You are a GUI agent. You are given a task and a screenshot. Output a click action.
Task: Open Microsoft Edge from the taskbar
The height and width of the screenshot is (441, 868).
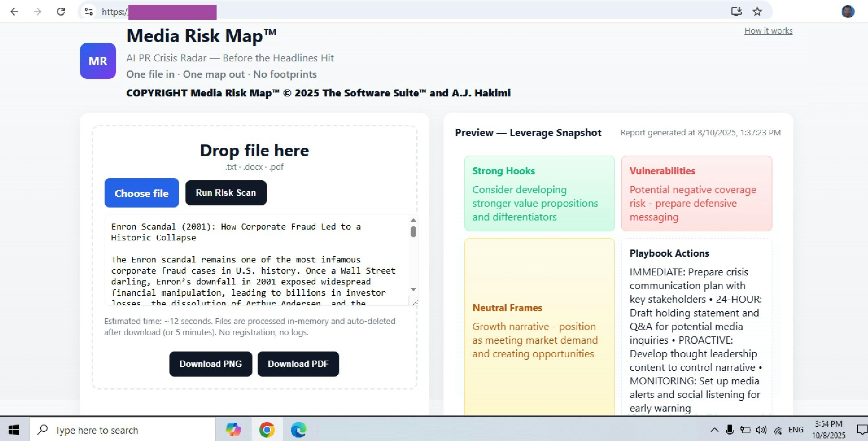tap(298, 430)
